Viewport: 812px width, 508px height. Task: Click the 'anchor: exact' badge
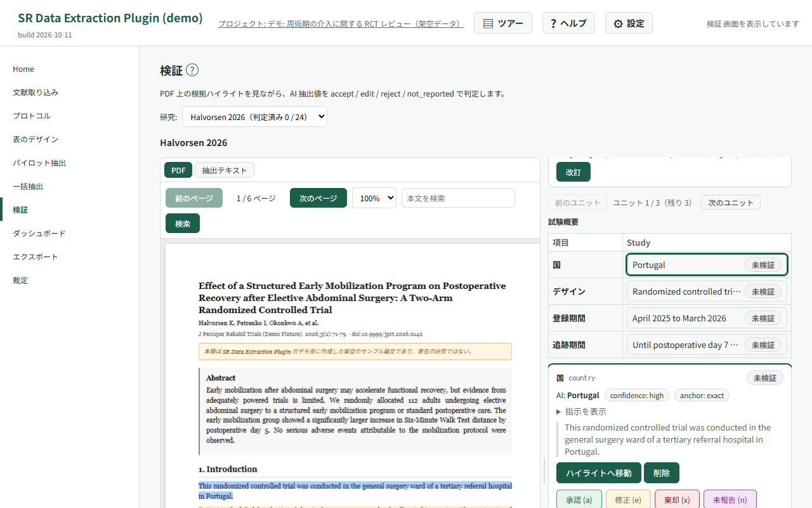pyautogui.click(x=702, y=396)
